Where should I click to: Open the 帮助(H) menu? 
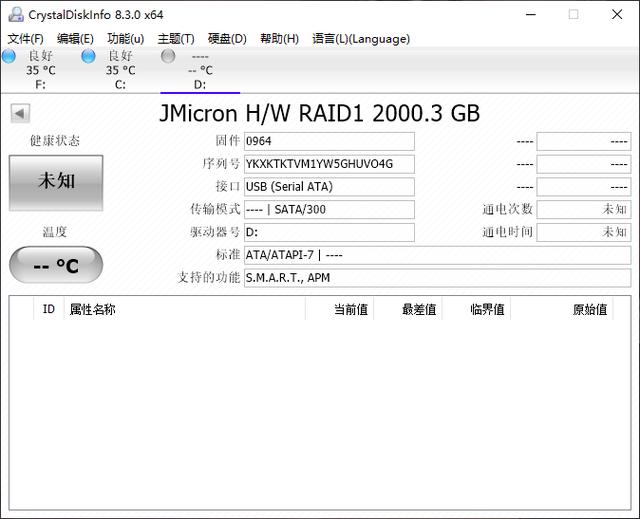280,39
